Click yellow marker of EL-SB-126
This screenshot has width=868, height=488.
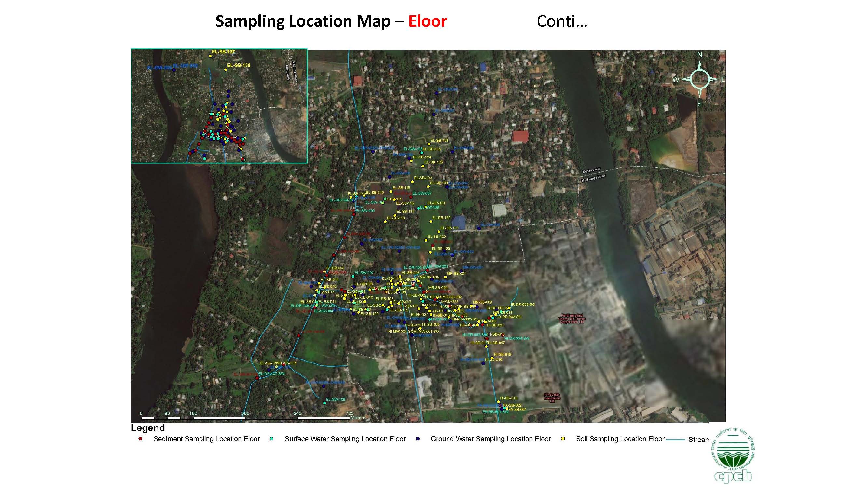(429, 144)
